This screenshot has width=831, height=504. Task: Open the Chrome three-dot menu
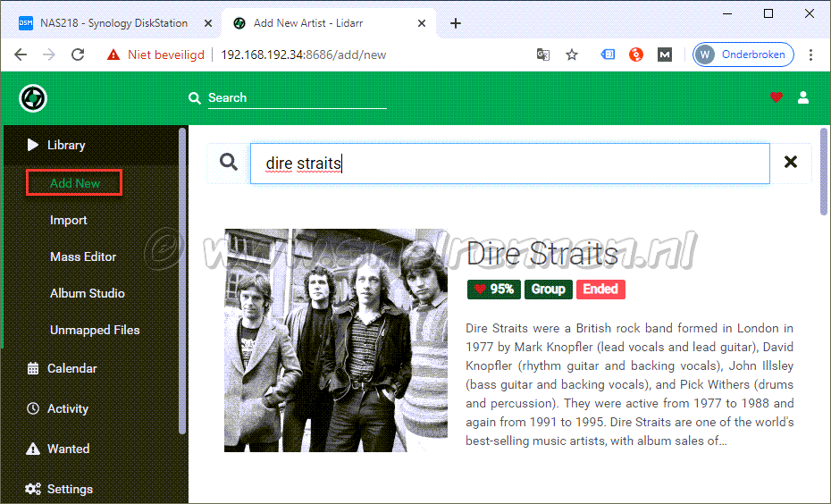coord(810,55)
